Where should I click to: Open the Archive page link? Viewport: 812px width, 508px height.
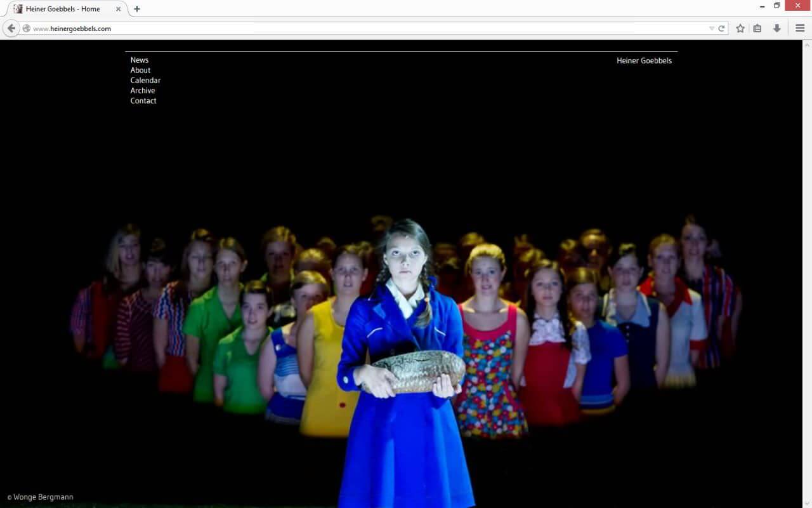click(x=143, y=91)
